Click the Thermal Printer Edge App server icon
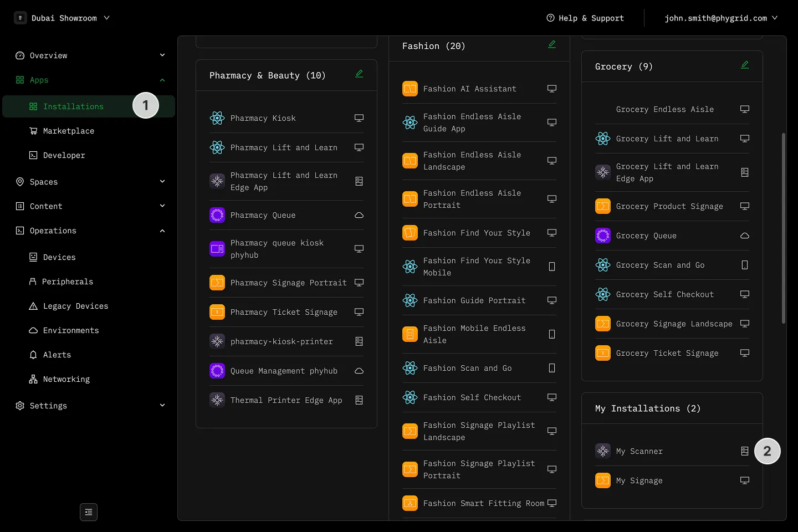Image resolution: width=798 pixels, height=532 pixels. pos(359,400)
